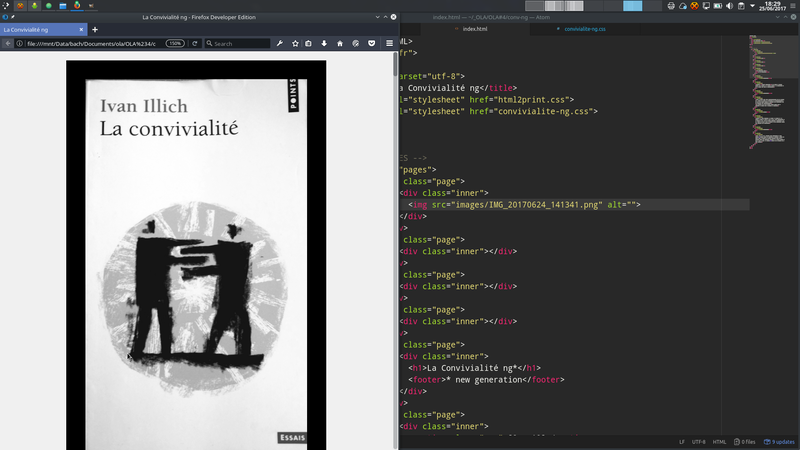Screen dimensions: 800x450
Task: Show site information icon in URL bar
Action: (19, 44)
